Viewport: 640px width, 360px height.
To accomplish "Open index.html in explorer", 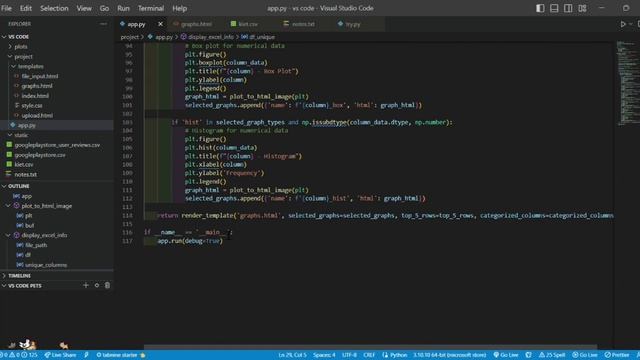I will point(35,96).
